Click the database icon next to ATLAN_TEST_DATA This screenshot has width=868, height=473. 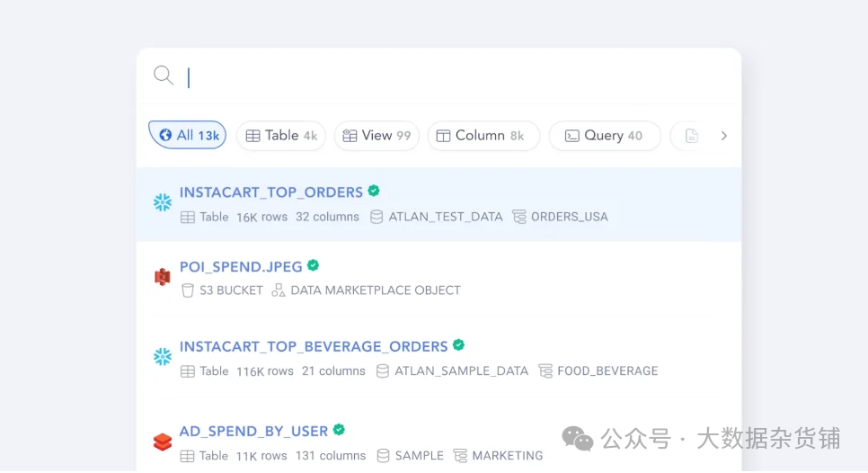377,217
